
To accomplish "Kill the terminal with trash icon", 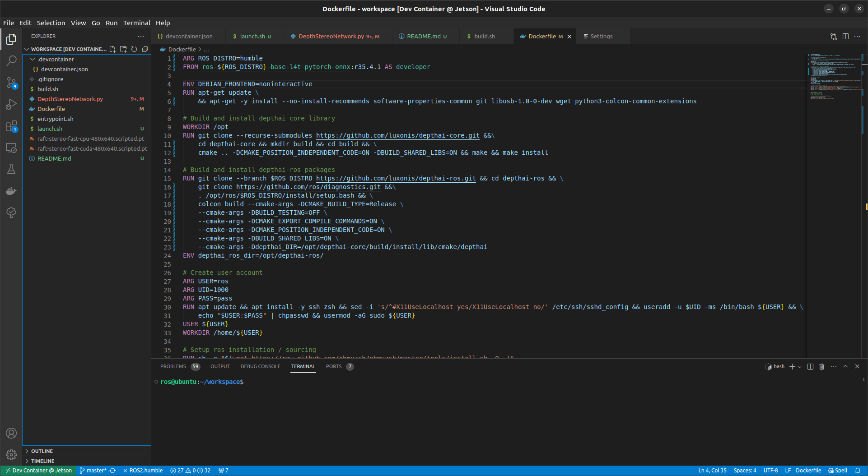I will (x=822, y=367).
